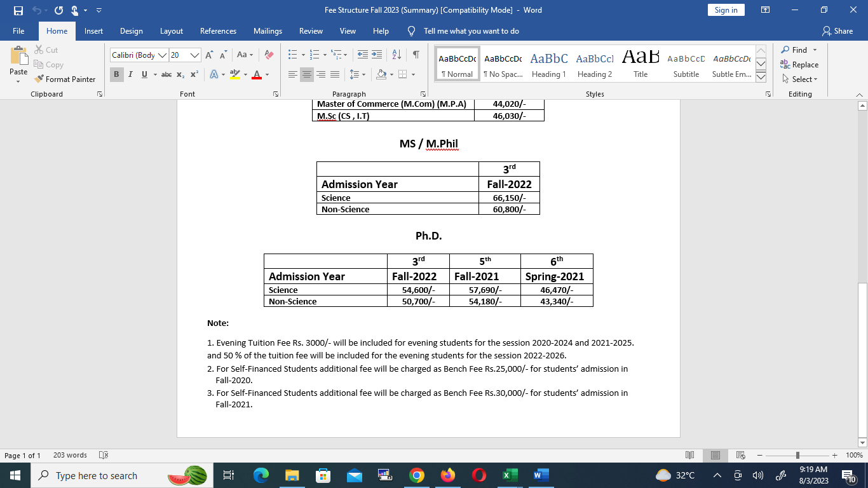Click the Replace button in Editing group
The width and height of the screenshot is (868, 488).
799,65
